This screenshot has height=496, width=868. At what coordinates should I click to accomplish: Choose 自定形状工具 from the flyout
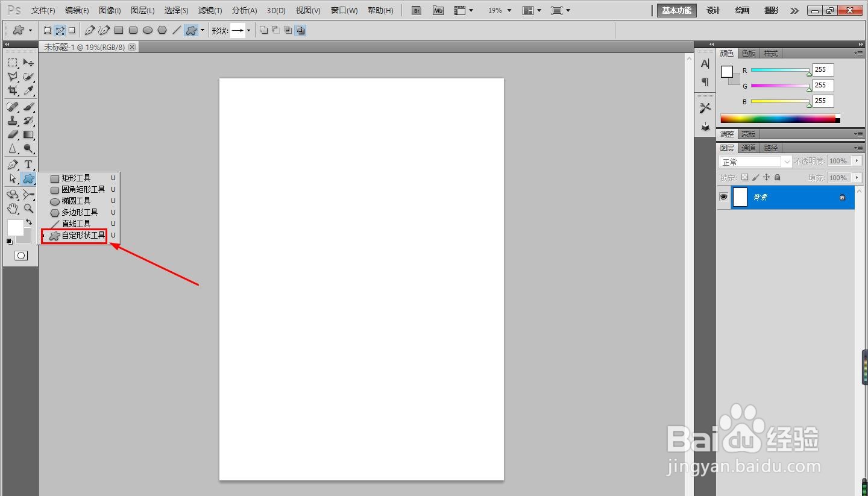pos(79,235)
